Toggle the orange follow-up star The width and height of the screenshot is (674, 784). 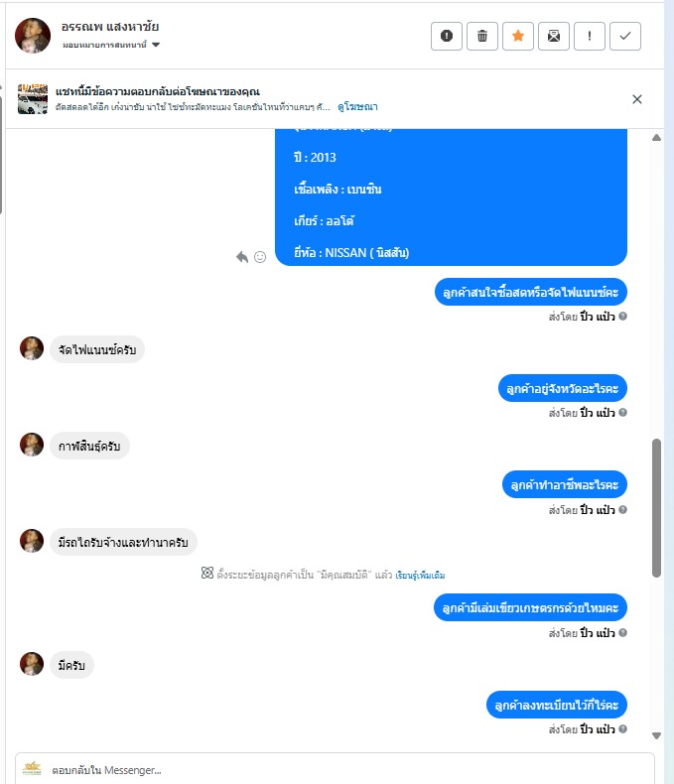[x=518, y=36]
